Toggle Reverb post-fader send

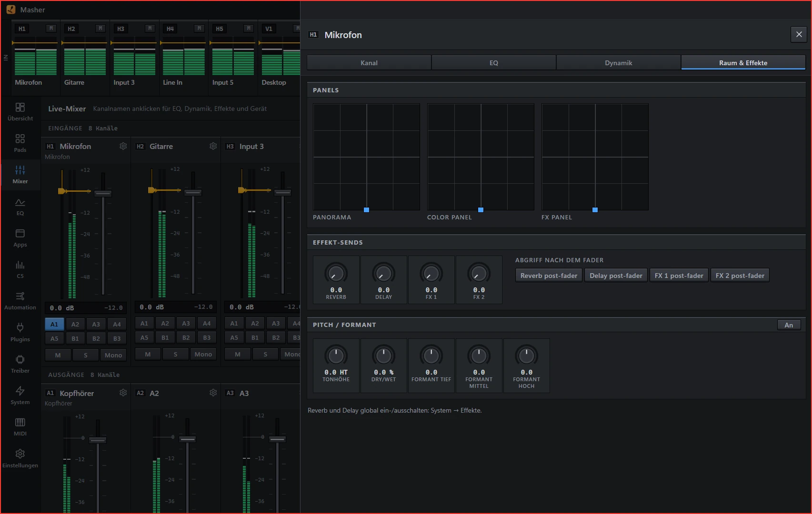pos(549,276)
